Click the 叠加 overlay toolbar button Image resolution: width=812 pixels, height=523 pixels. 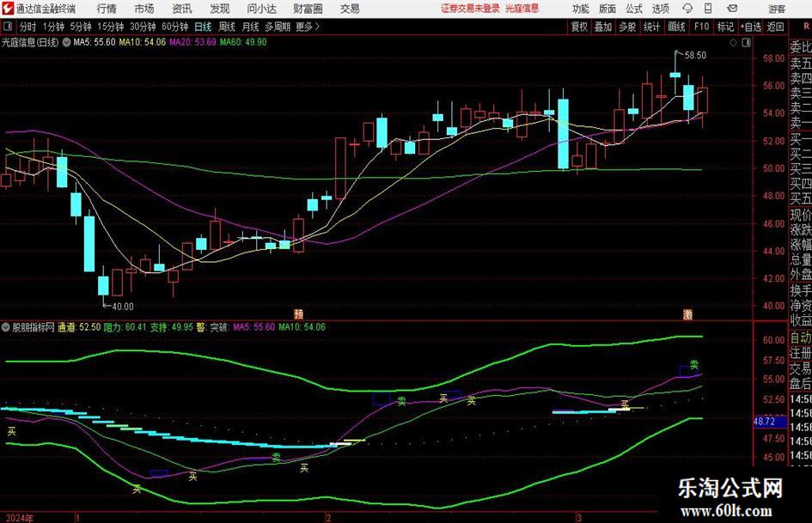603,27
